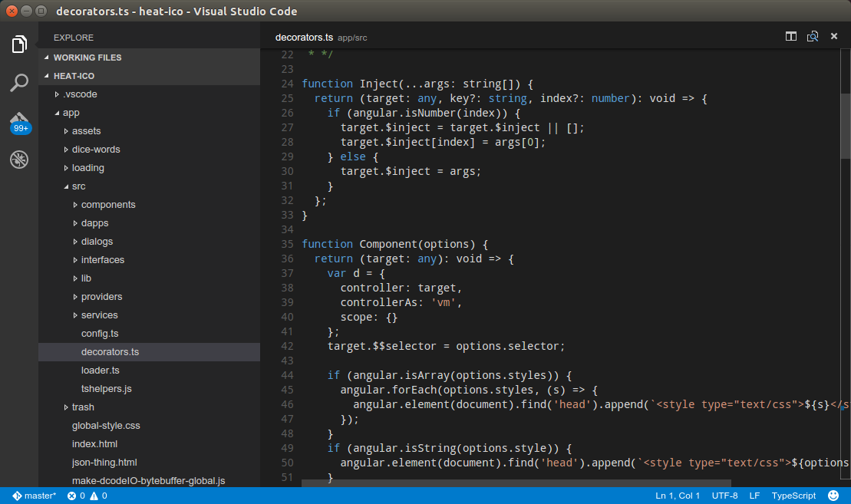This screenshot has width=851, height=504.
Task: Click the master branch indicator
Action: (x=35, y=496)
